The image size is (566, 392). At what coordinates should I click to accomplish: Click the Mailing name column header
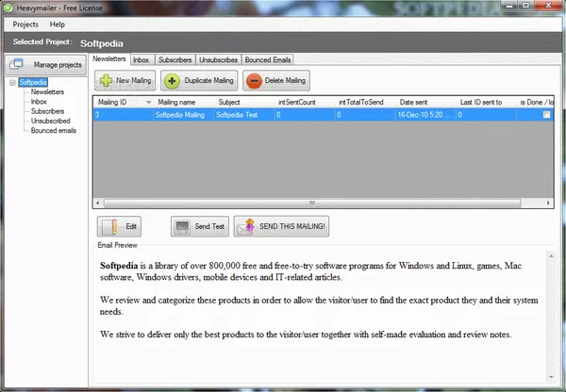pyautogui.click(x=184, y=103)
